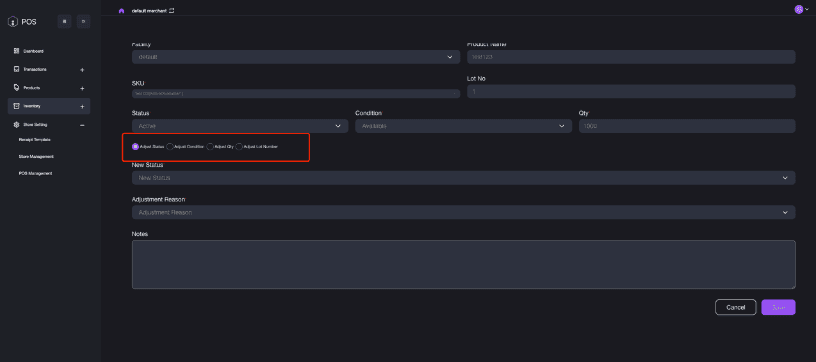Open POS Management page
This screenshot has height=362, width=816.
pos(35,173)
